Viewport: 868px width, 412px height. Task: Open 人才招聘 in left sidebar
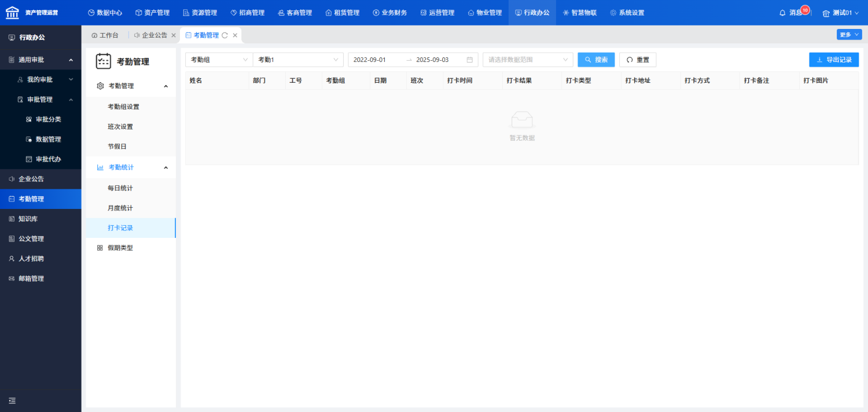click(41, 259)
